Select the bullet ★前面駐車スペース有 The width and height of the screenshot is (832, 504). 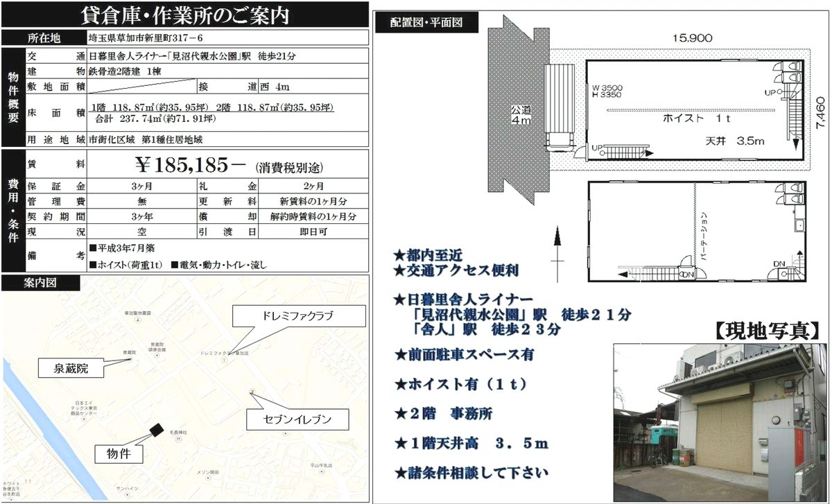coord(465,354)
